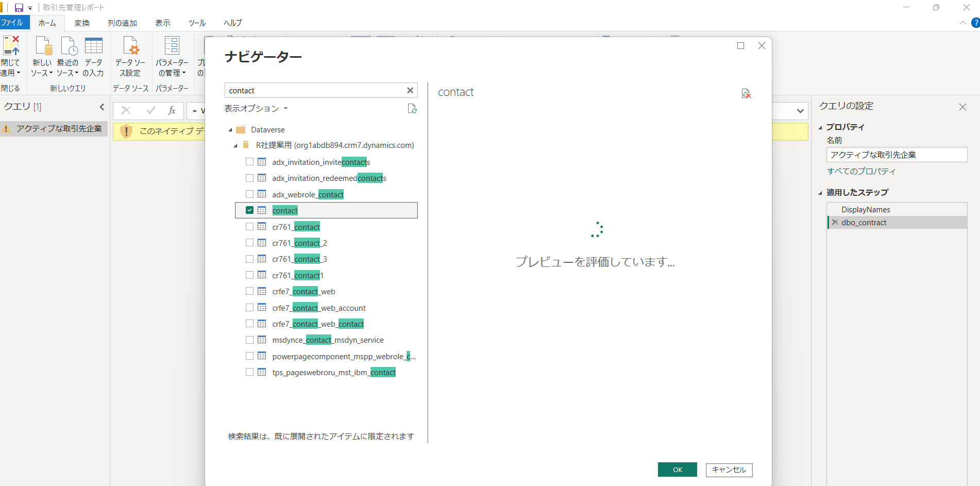This screenshot has width=980, height=486.
Task: Switch to the ホーム tab
Action: [x=47, y=23]
